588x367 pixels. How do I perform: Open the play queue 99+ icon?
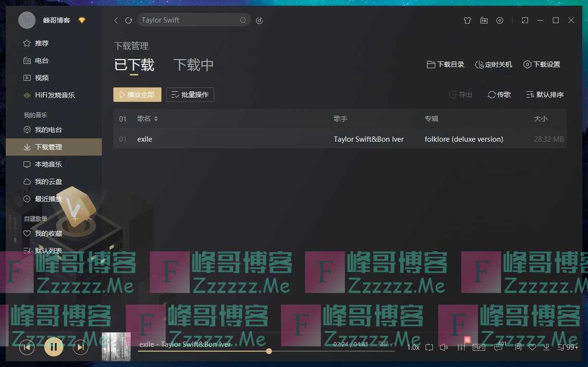pyautogui.click(x=568, y=347)
